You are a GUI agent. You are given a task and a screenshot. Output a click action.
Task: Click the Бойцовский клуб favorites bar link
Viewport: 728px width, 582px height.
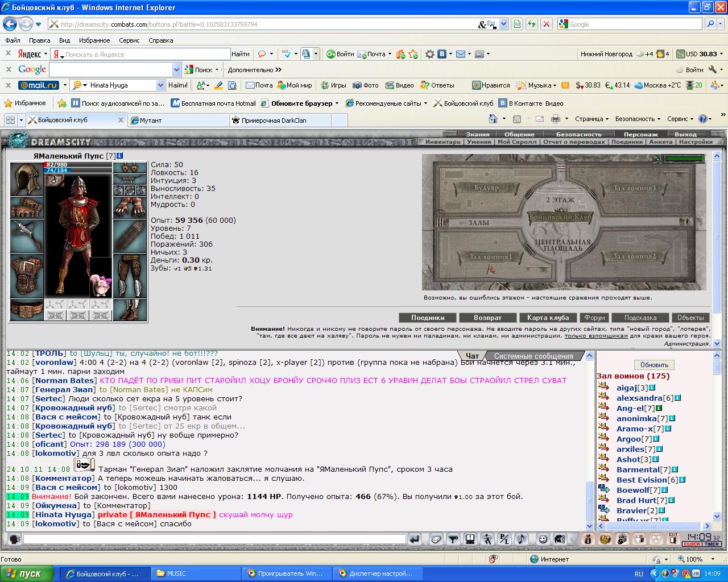(x=463, y=103)
